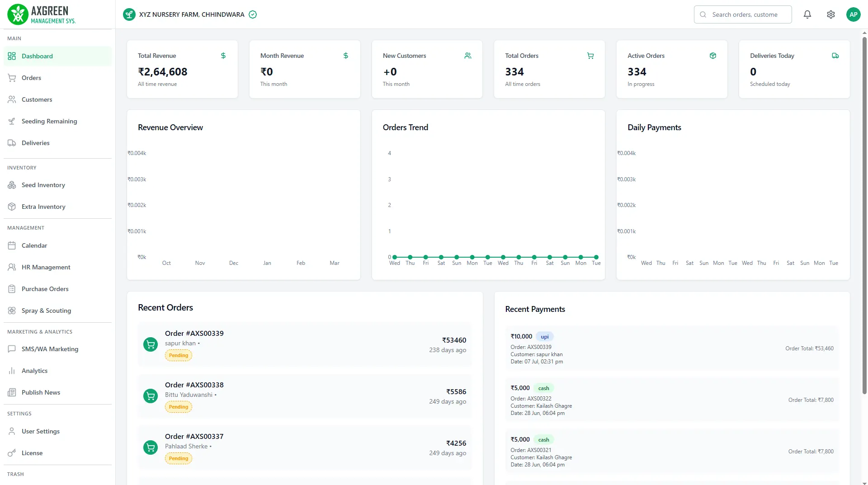Click the Deliveries Today truck icon
Screen dimensions: 868x485
835,56
